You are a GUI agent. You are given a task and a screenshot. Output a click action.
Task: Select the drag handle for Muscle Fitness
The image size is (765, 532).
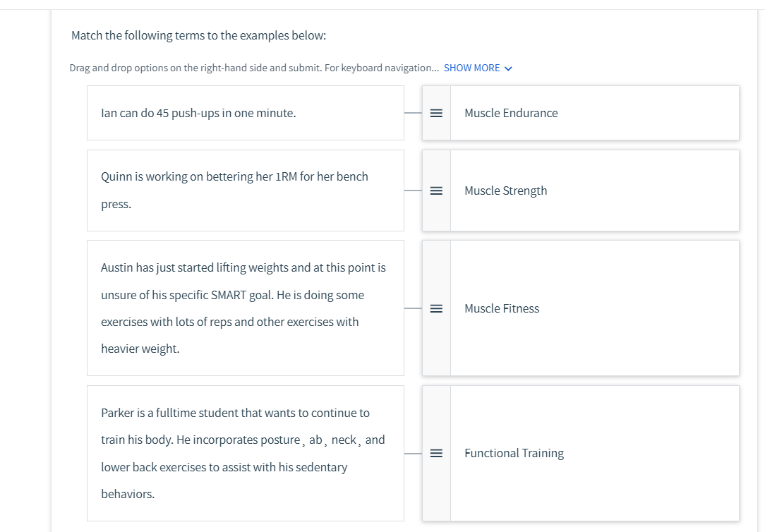pyautogui.click(x=436, y=308)
